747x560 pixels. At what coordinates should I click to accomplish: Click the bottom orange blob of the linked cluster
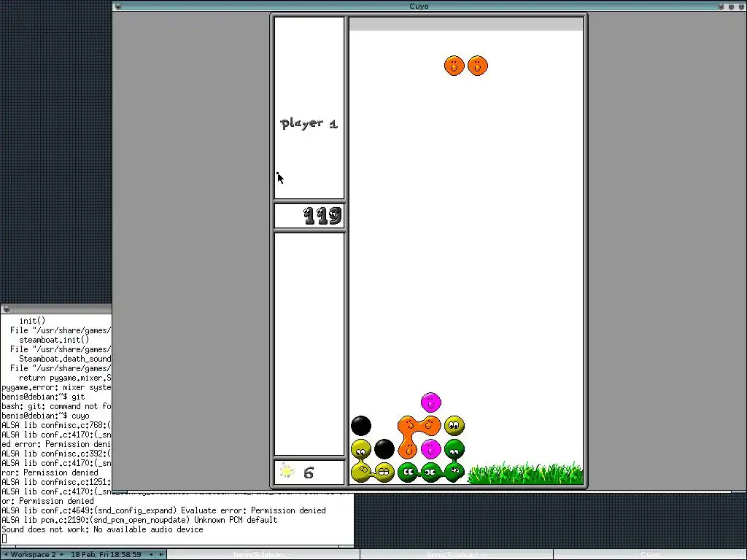coord(408,449)
